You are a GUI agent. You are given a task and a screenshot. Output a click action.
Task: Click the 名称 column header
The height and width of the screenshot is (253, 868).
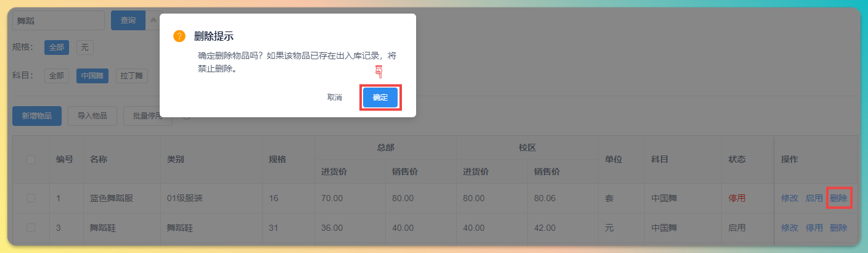99,159
